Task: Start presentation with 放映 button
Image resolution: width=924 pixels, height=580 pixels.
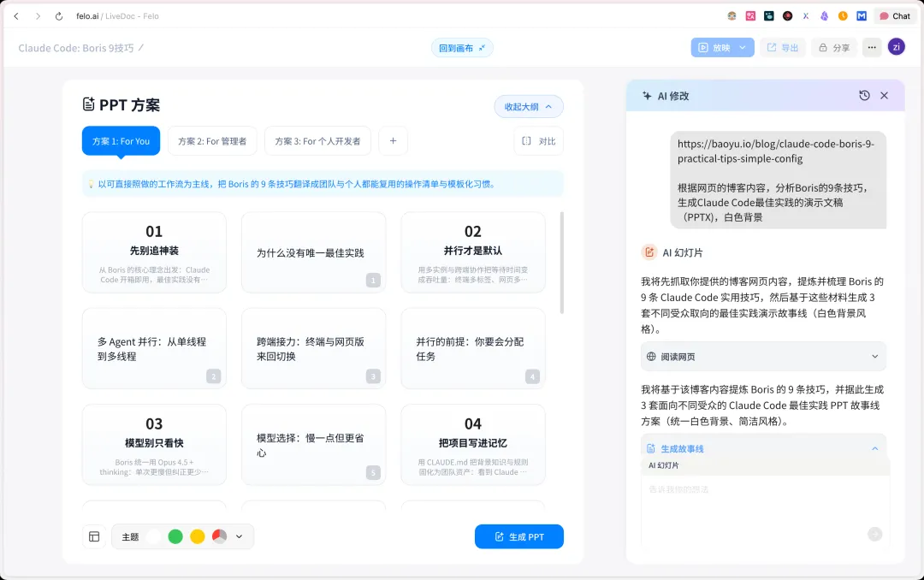Action: (x=714, y=48)
